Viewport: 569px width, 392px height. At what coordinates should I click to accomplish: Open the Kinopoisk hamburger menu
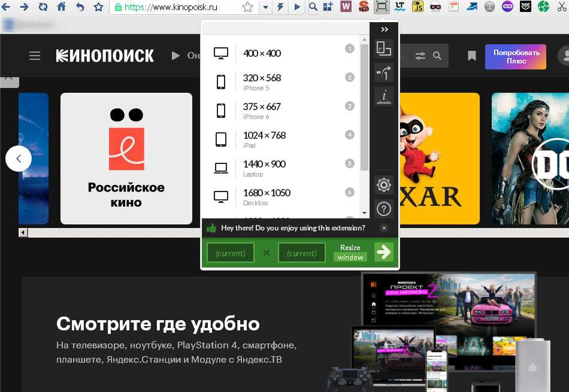pos(35,56)
